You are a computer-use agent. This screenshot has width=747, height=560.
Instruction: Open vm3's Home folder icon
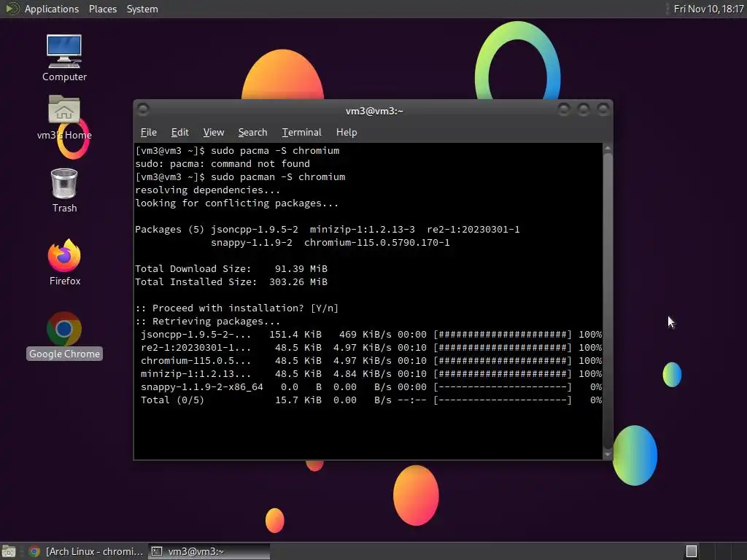pos(64,117)
